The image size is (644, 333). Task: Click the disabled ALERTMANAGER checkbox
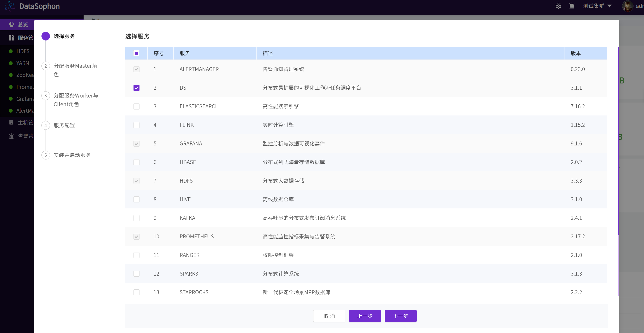[136, 69]
